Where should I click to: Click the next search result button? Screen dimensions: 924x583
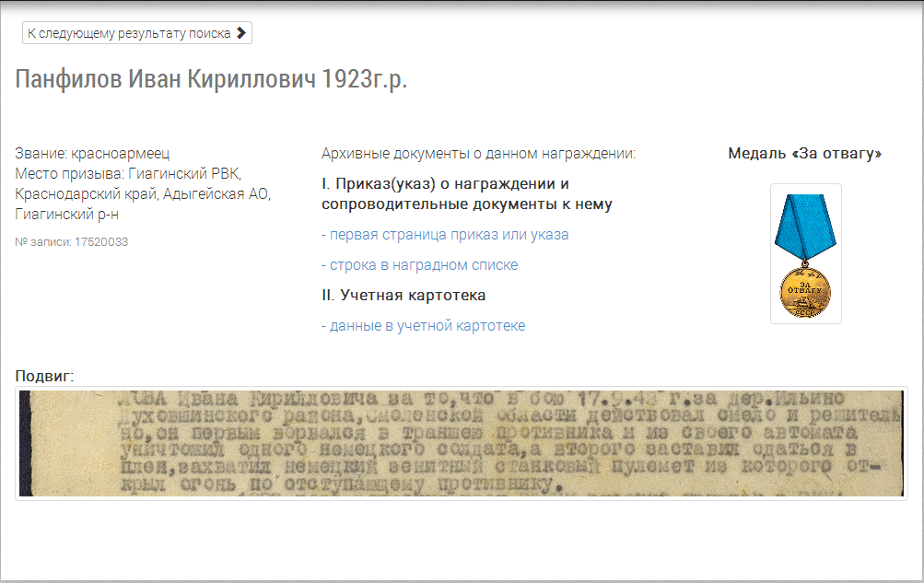(x=136, y=33)
